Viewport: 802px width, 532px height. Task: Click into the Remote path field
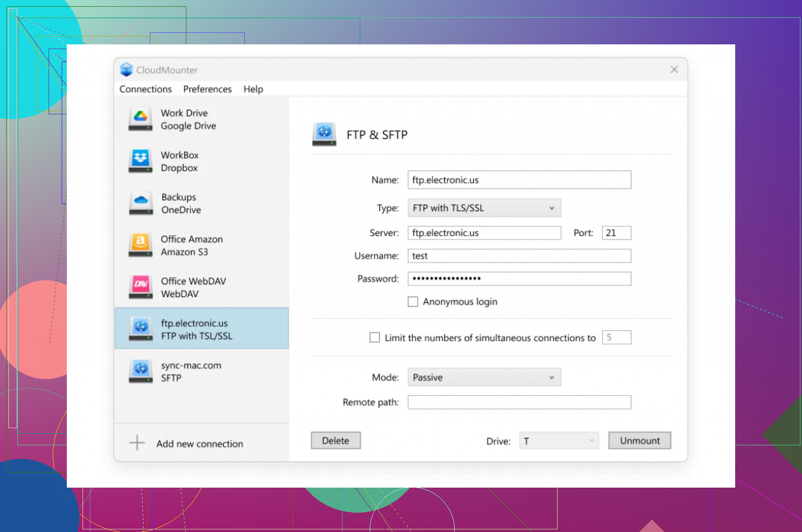[x=519, y=403]
